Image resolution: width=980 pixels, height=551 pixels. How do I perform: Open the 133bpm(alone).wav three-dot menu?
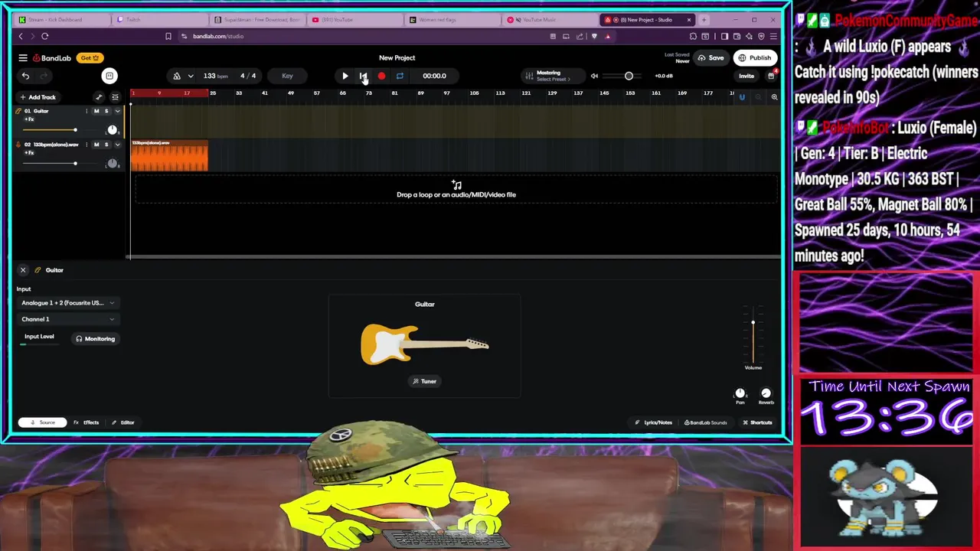point(87,145)
